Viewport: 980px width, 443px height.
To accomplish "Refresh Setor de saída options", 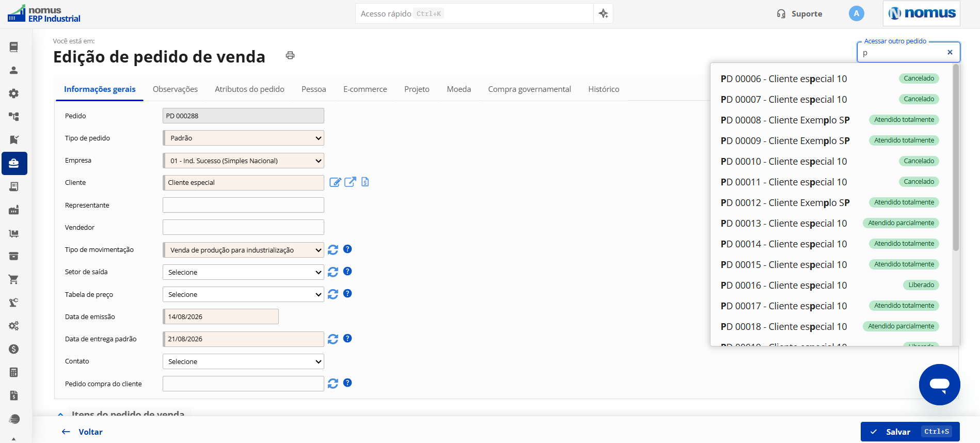I will click(x=333, y=272).
